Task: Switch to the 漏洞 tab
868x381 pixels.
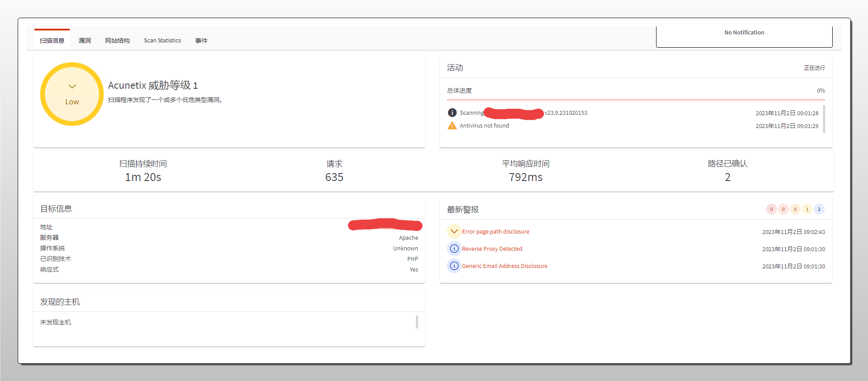Action: (85, 41)
